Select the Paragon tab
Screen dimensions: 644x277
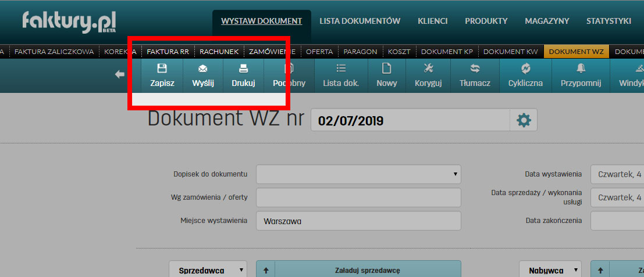pos(360,52)
